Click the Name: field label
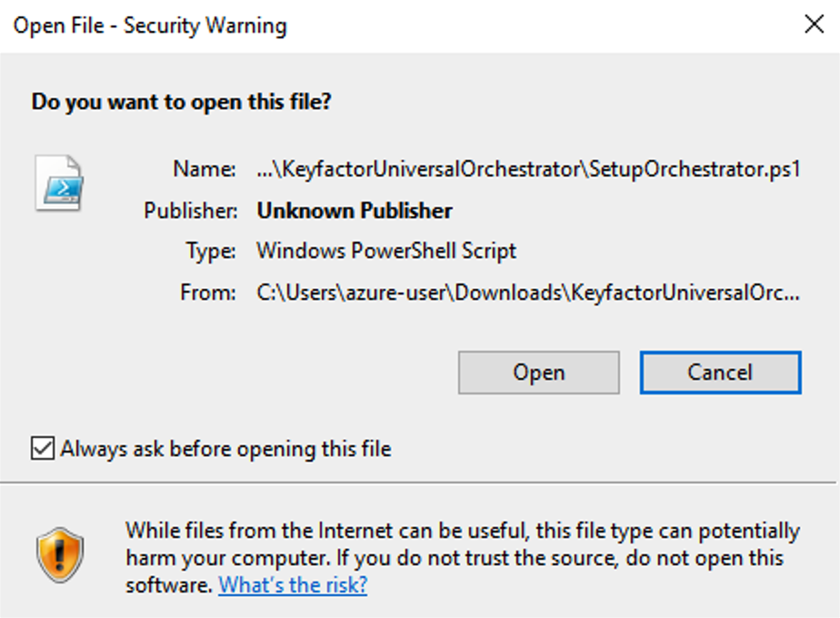 tap(205, 169)
